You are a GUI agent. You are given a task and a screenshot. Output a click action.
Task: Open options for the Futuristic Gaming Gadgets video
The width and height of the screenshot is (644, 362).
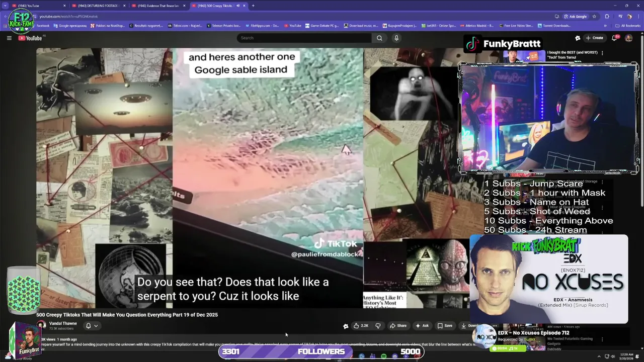click(602, 339)
